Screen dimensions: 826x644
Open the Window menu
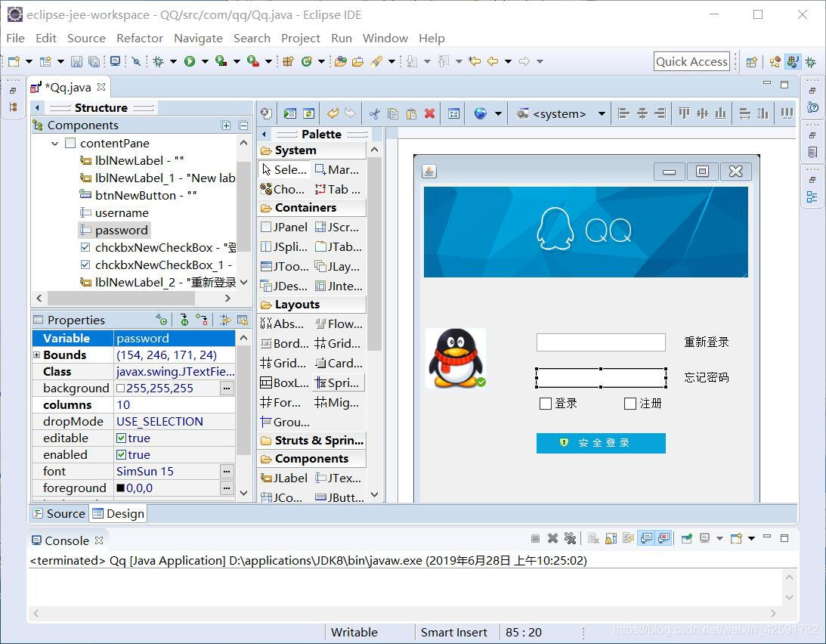385,39
